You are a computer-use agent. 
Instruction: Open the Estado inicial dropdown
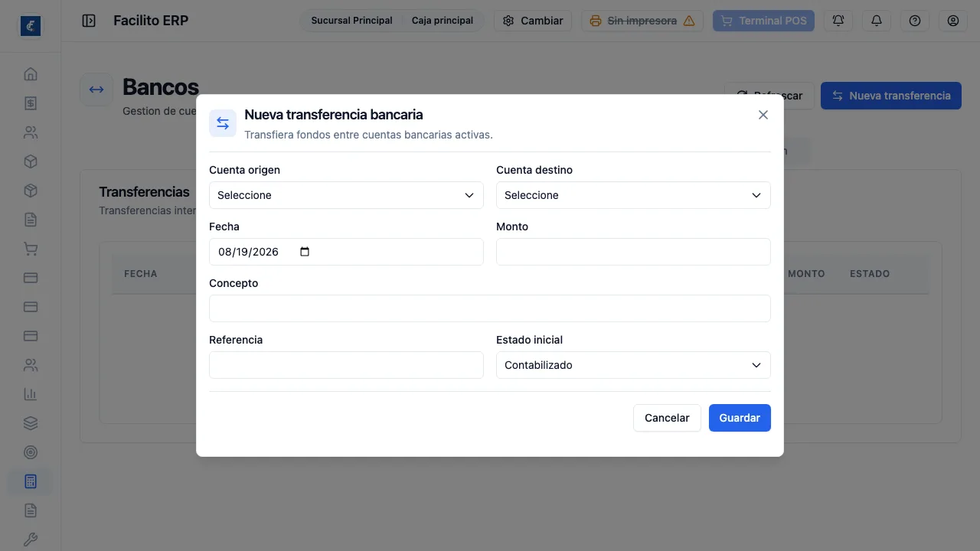tap(633, 365)
